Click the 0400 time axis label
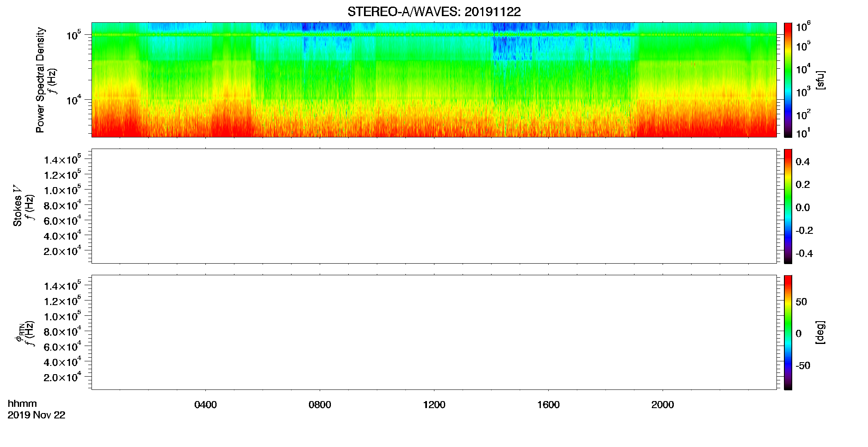Image resolution: width=868 pixels, height=447 pixels. (x=205, y=405)
